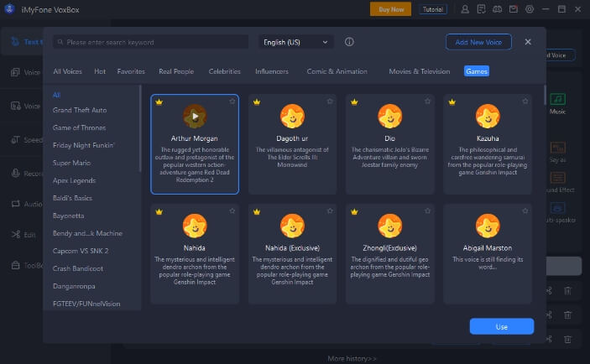This screenshot has height=364, width=590.
Task: Open the Discord community icon
Action: 497,9
